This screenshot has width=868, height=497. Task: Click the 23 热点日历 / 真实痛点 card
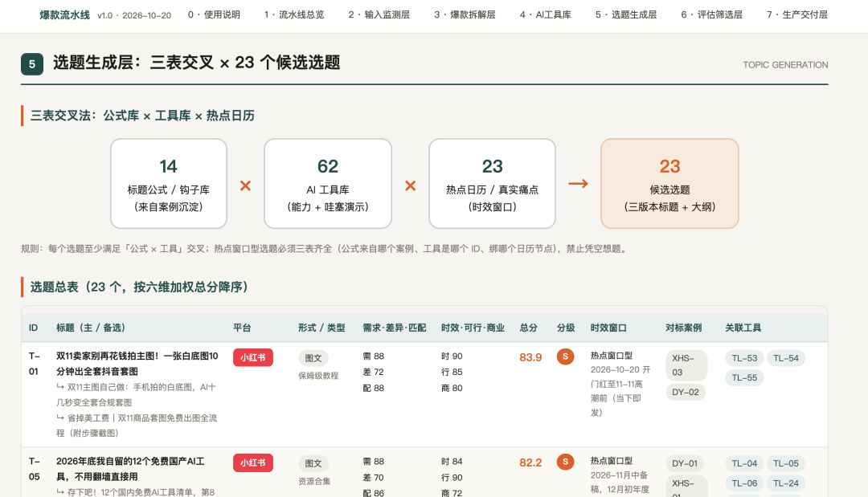[x=492, y=184]
